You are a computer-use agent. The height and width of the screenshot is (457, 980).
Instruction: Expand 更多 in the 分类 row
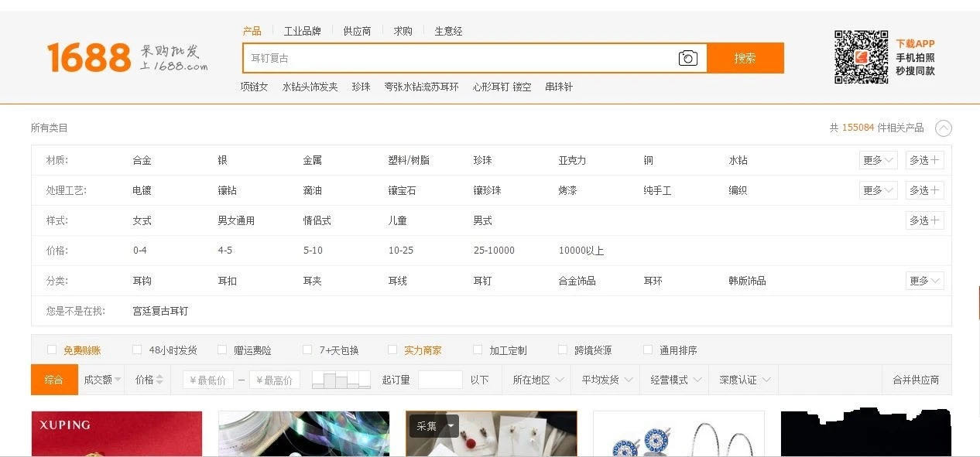coord(925,281)
